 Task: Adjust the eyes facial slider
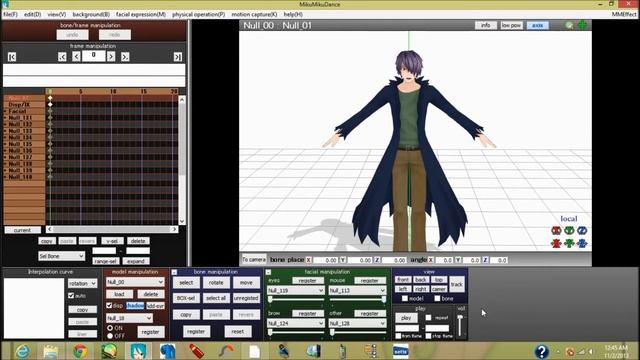click(x=296, y=300)
